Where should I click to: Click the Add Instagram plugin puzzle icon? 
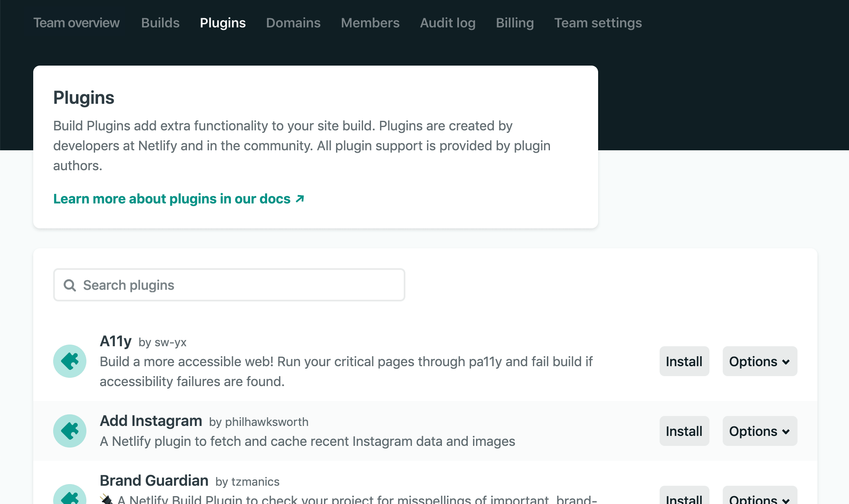(x=70, y=431)
